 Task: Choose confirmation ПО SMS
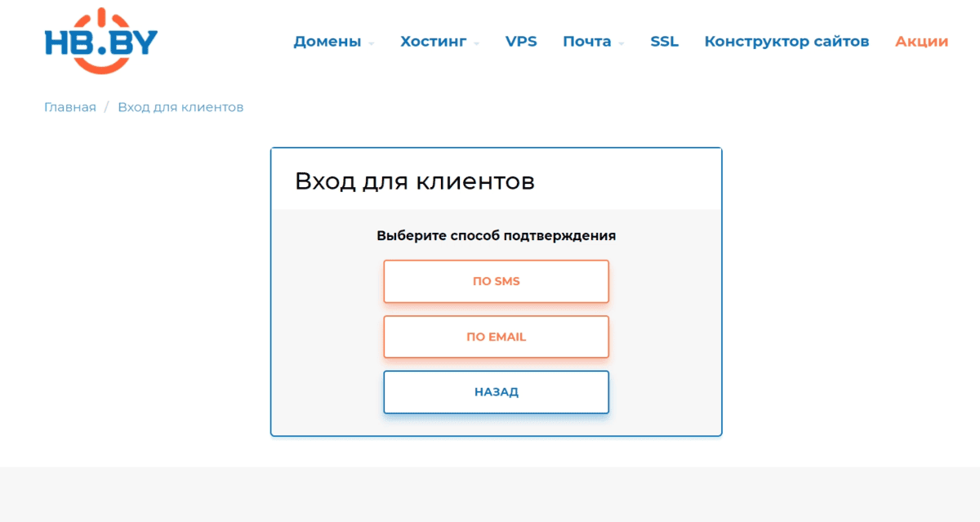[x=496, y=281]
